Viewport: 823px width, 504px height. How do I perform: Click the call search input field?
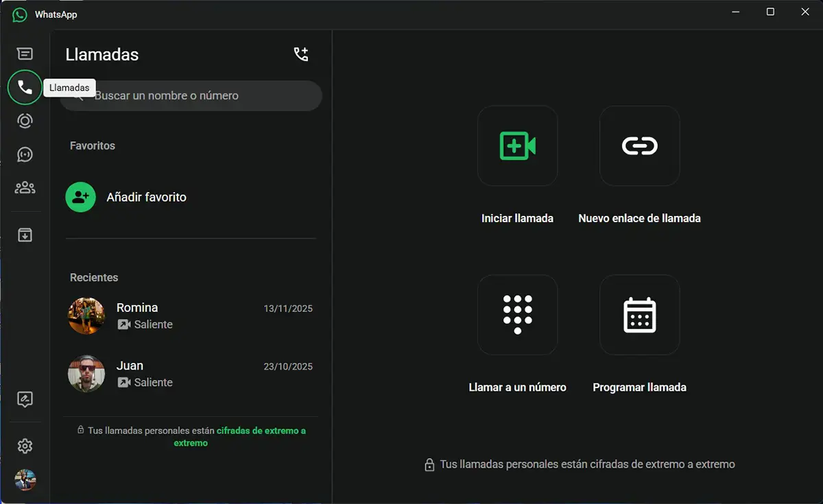191,96
